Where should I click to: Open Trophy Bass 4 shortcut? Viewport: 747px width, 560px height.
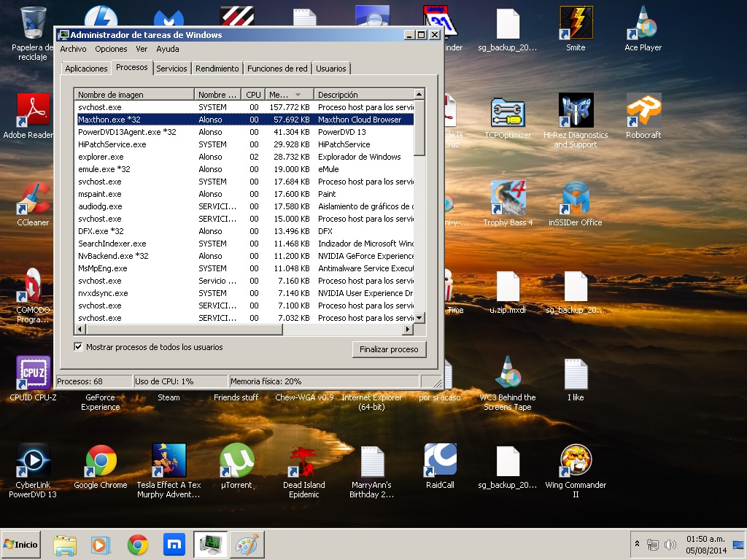pos(508,204)
